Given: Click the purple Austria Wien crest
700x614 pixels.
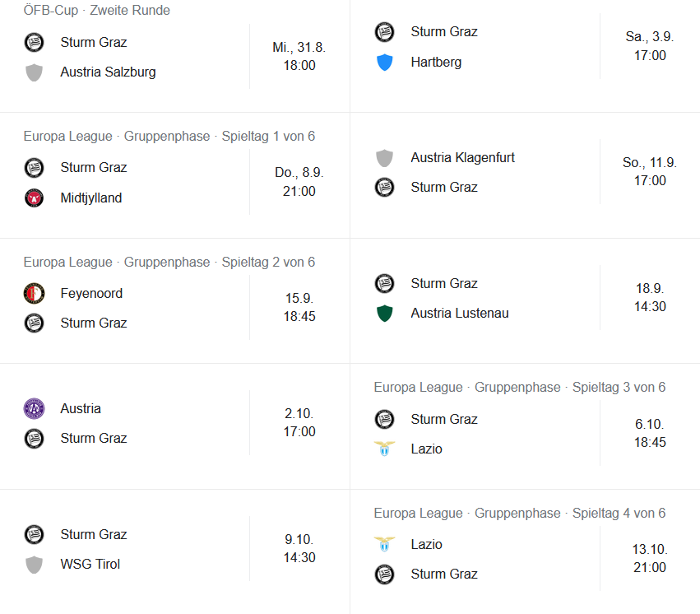Looking at the screenshot, I should 34,408.
